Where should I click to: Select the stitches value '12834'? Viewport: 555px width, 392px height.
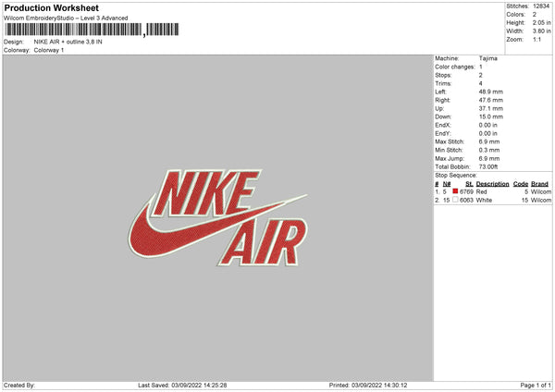point(541,6)
